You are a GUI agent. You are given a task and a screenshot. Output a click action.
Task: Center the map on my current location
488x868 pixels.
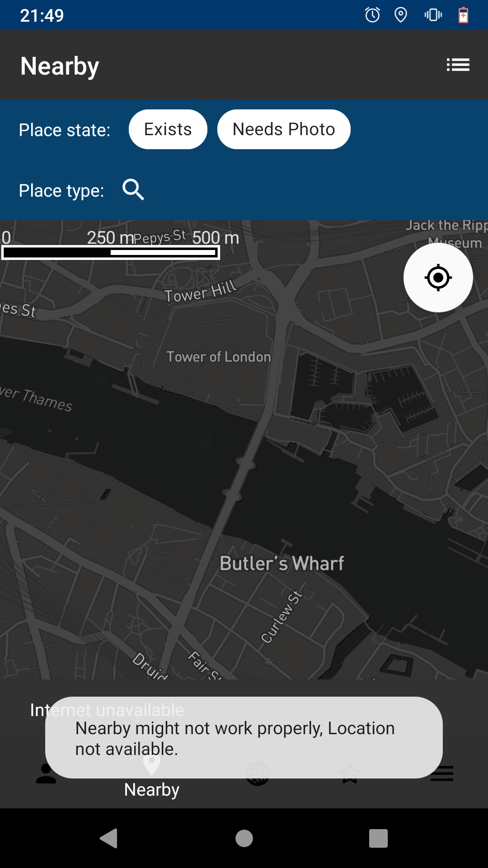click(437, 278)
